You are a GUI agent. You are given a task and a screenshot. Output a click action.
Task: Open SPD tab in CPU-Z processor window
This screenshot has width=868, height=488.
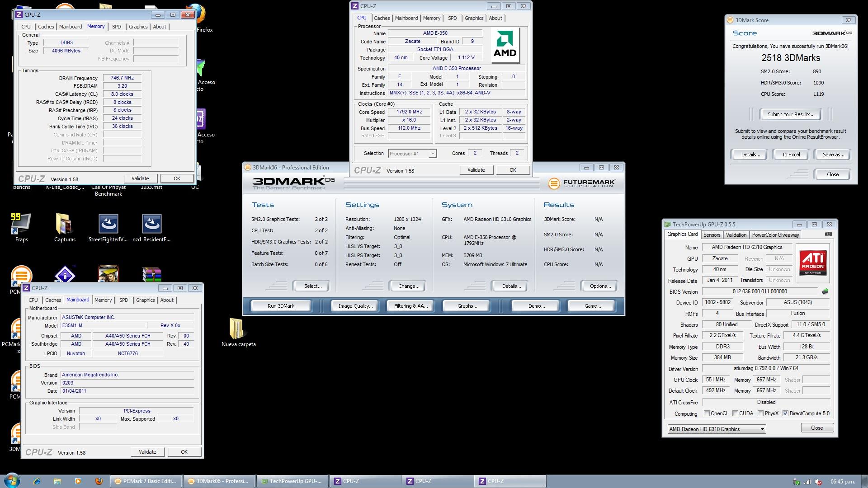(x=452, y=18)
